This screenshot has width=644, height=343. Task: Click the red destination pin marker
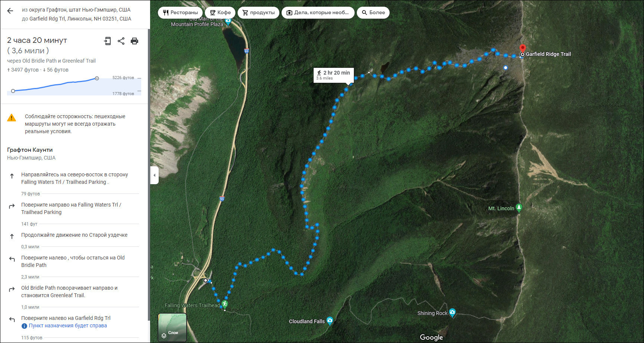pos(523,48)
